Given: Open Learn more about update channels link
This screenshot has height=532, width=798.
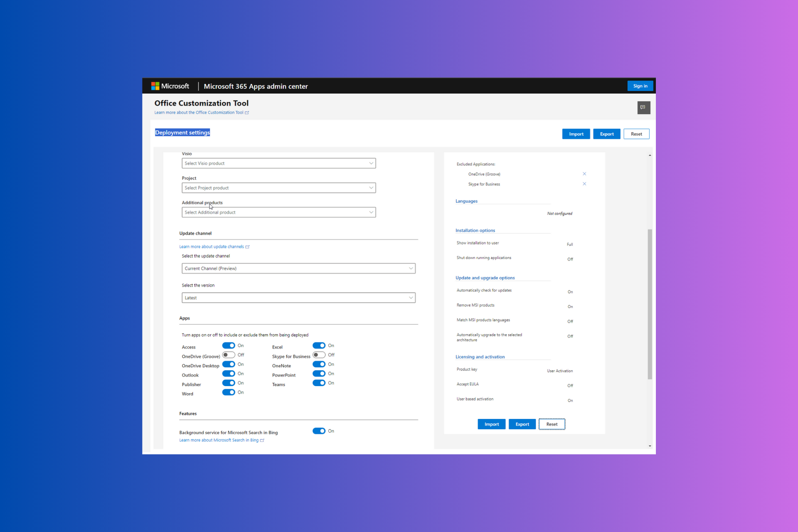Looking at the screenshot, I should (x=212, y=247).
